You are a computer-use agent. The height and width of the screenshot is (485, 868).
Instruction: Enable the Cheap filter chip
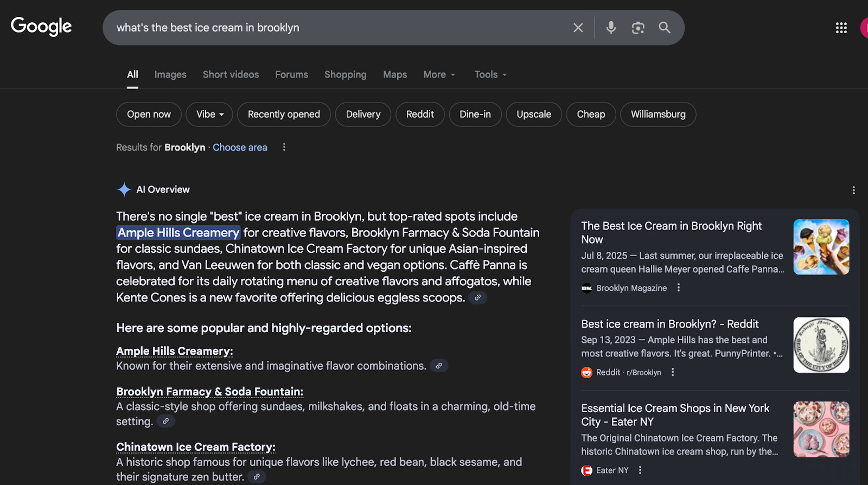coord(591,114)
